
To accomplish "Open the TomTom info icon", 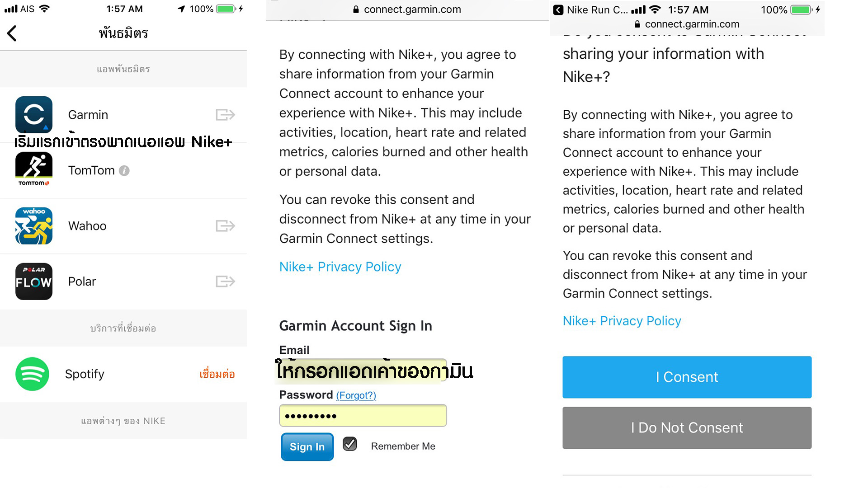I will coord(124,171).
